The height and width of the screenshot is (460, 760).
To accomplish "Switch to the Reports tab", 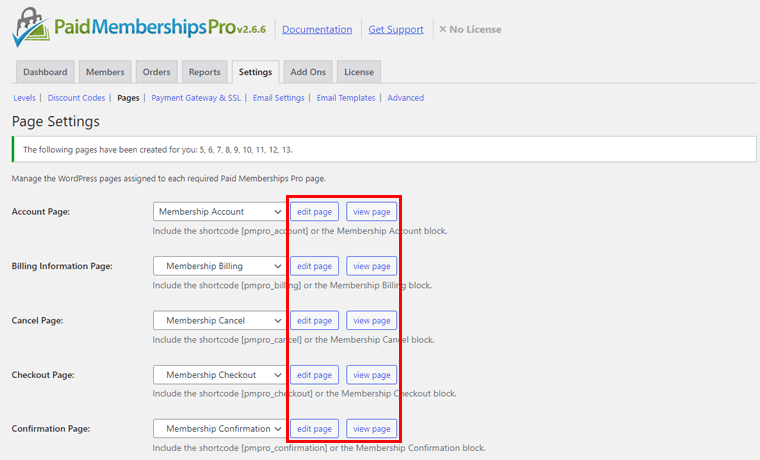I will [205, 72].
